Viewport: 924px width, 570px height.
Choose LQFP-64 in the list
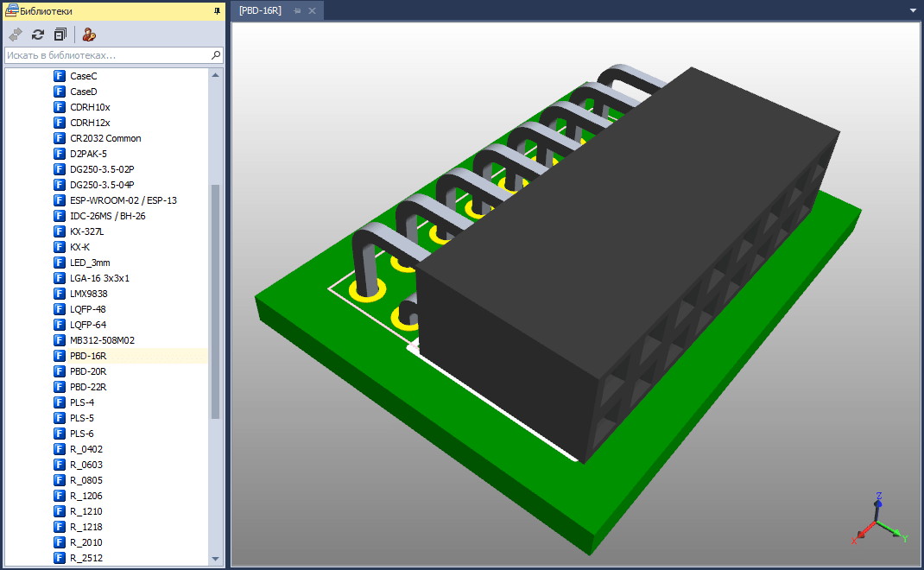click(x=88, y=325)
